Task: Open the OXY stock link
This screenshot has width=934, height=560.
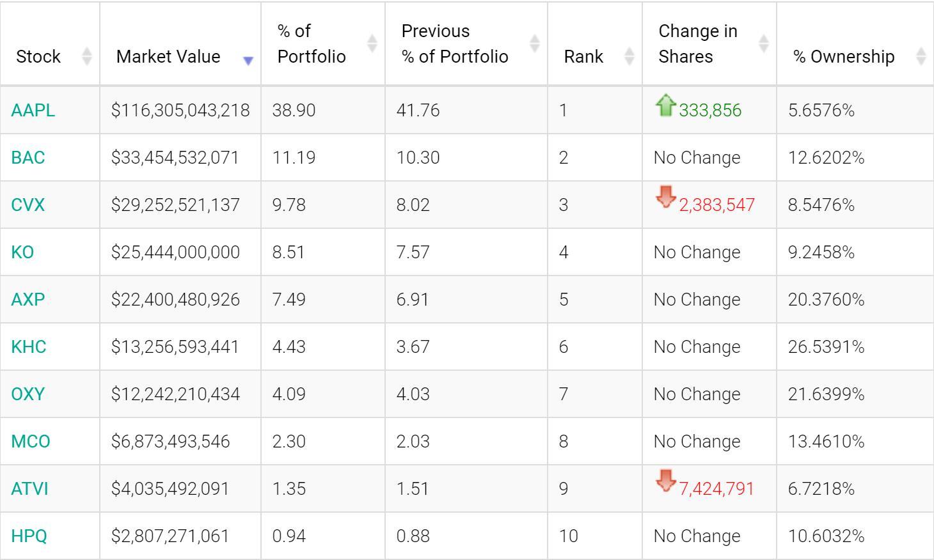Action: pyautogui.click(x=28, y=394)
